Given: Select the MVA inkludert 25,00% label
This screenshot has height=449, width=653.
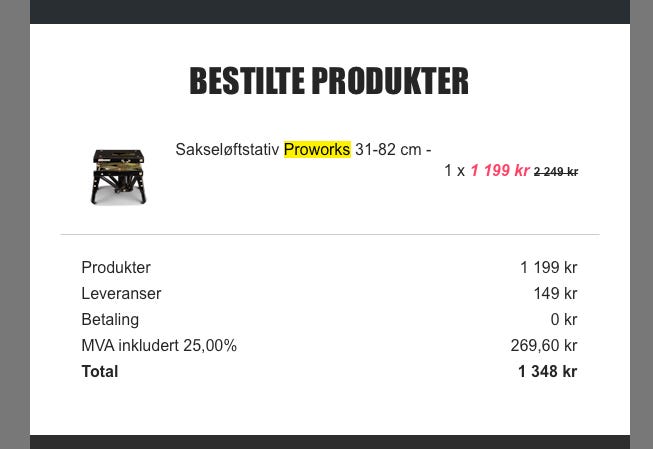Looking at the screenshot, I should (x=159, y=346).
